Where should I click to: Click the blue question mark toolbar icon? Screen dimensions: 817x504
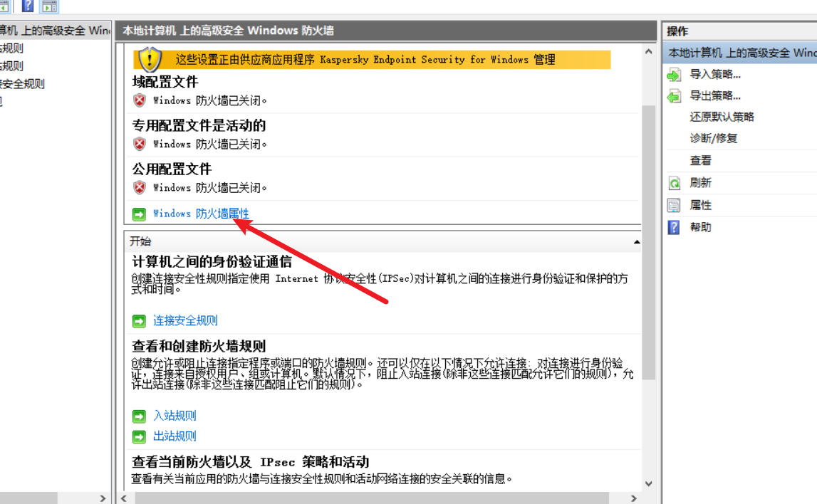point(28,6)
